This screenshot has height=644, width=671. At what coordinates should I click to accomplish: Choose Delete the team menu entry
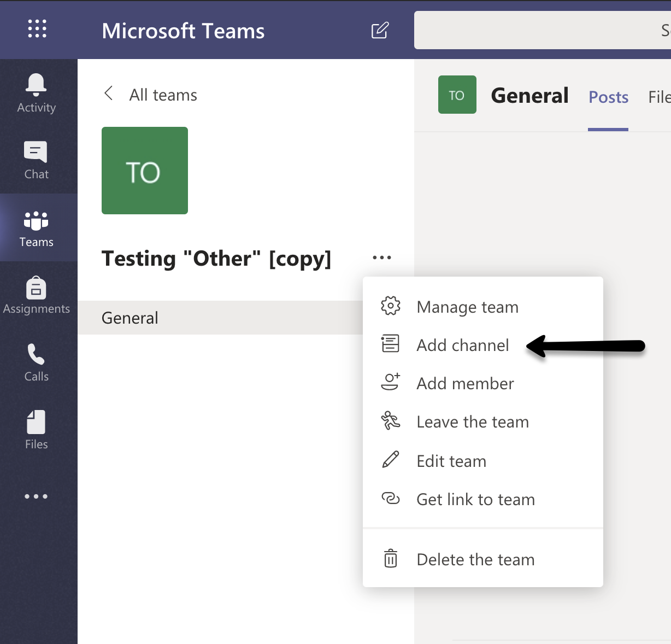483,559
